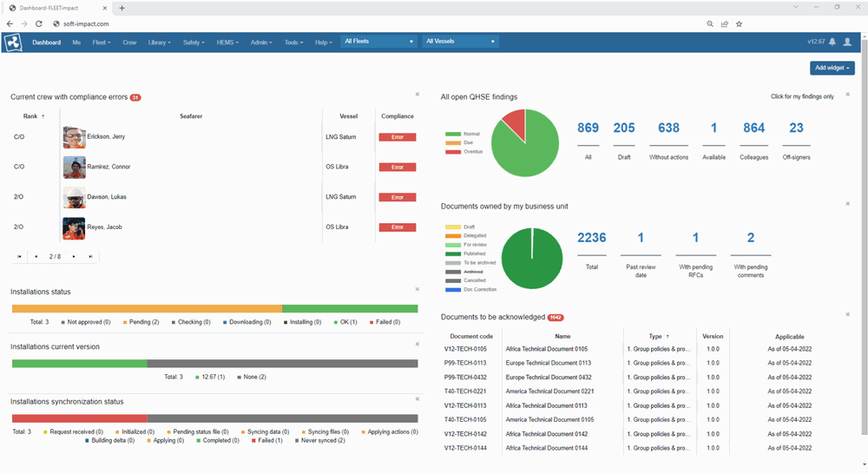Viewport: 868px width, 474px height.
Task: Open the user profile icon
Action: click(847, 42)
